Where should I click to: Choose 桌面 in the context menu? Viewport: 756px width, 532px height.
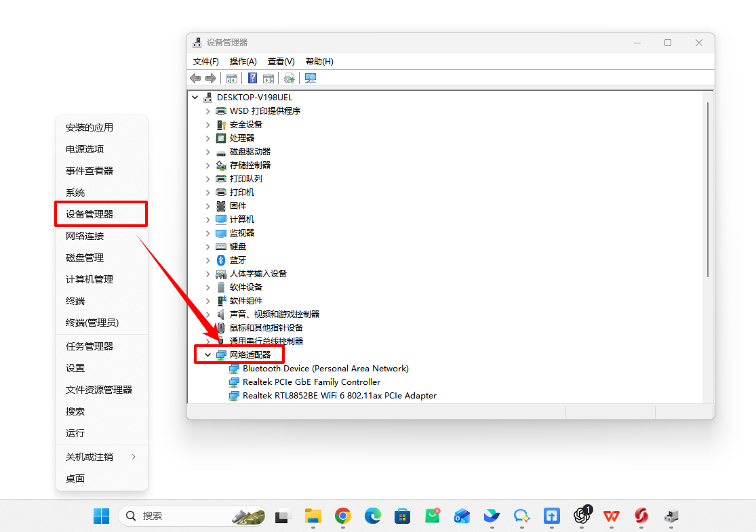coord(101,478)
